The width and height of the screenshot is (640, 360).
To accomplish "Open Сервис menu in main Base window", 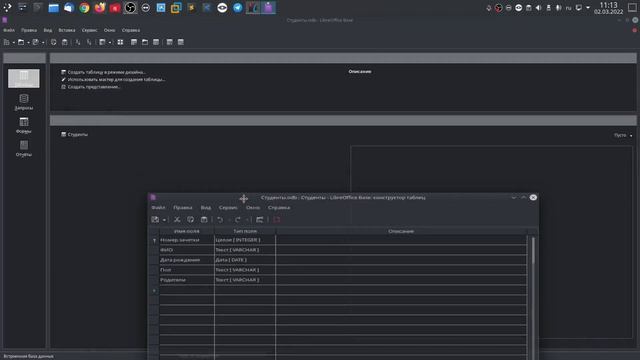I will click(x=89, y=30).
